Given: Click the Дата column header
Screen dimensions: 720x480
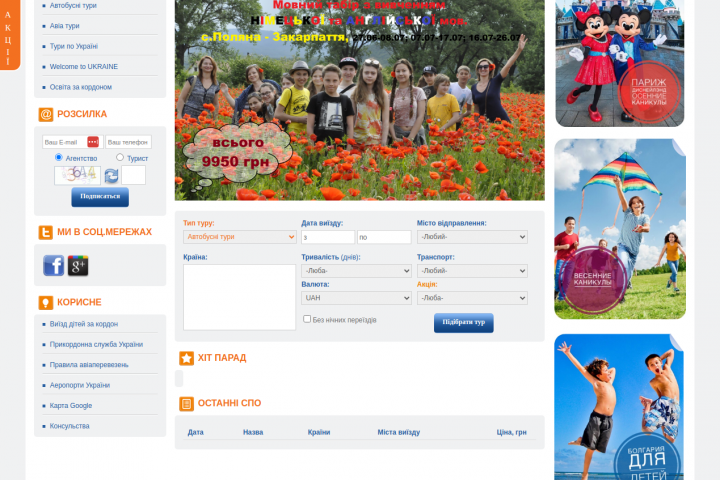Looking at the screenshot, I should [x=196, y=432].
